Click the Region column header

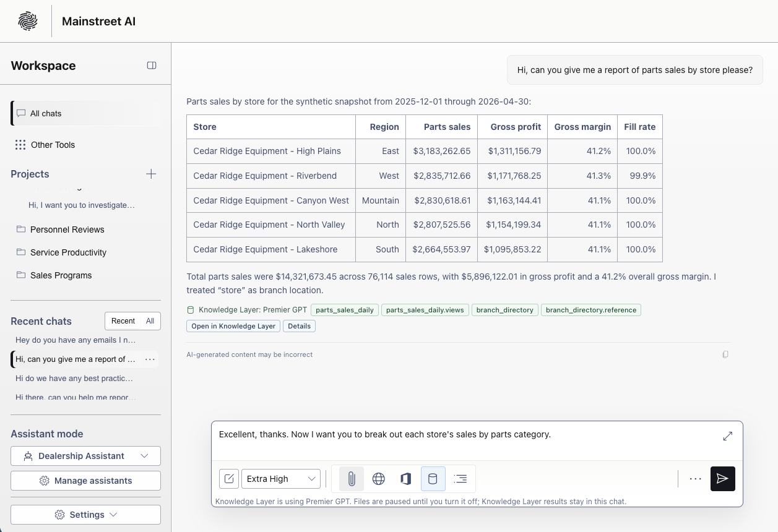381,127
